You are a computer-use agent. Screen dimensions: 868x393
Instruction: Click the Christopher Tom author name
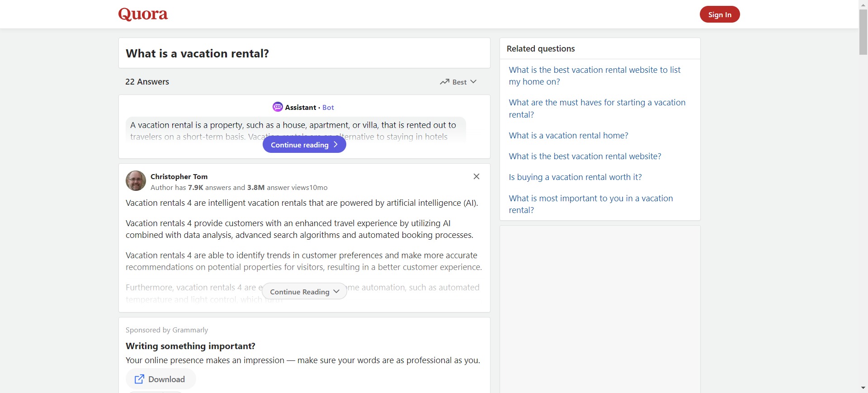179,176
